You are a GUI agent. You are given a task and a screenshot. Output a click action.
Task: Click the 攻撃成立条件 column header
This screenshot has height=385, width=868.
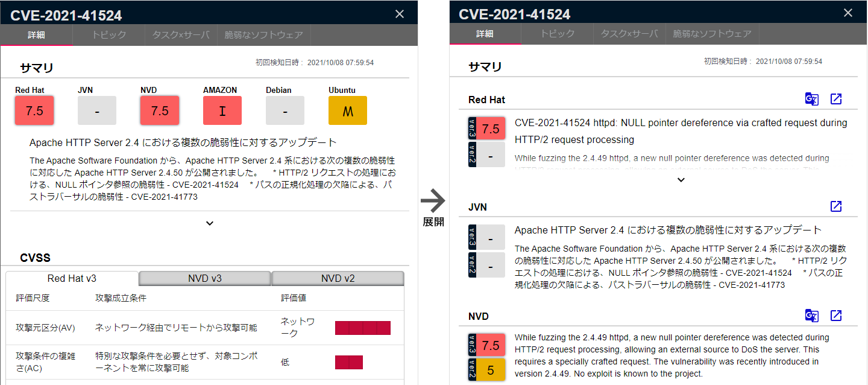pyautogui.click(x=121, y=298)
